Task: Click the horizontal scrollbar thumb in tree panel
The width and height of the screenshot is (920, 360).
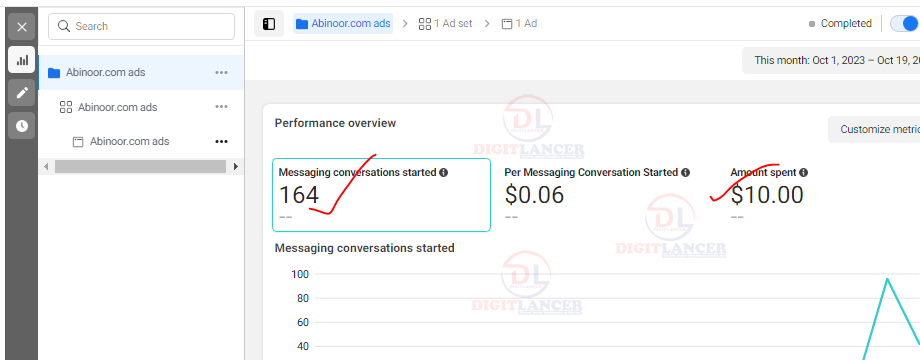Action: point(140,167)
